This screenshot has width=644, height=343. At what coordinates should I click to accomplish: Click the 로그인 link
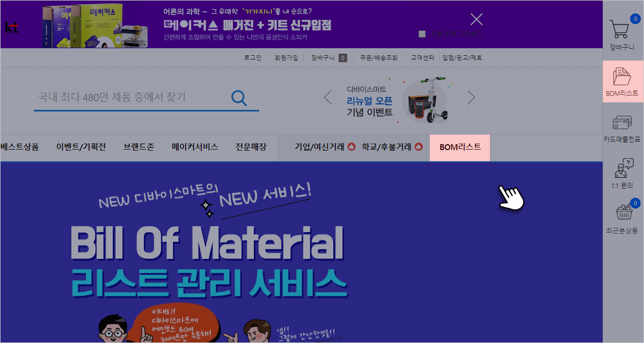click(x=252, y=57)
